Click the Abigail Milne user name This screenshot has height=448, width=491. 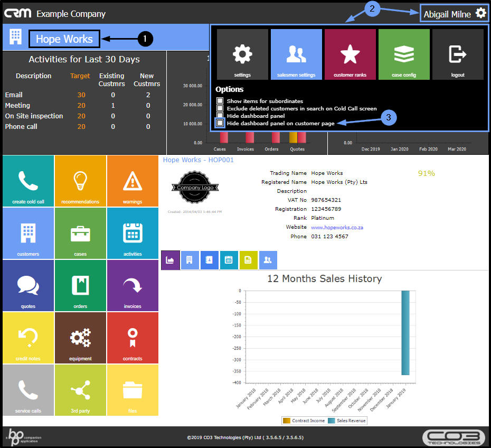click(447, 14)
